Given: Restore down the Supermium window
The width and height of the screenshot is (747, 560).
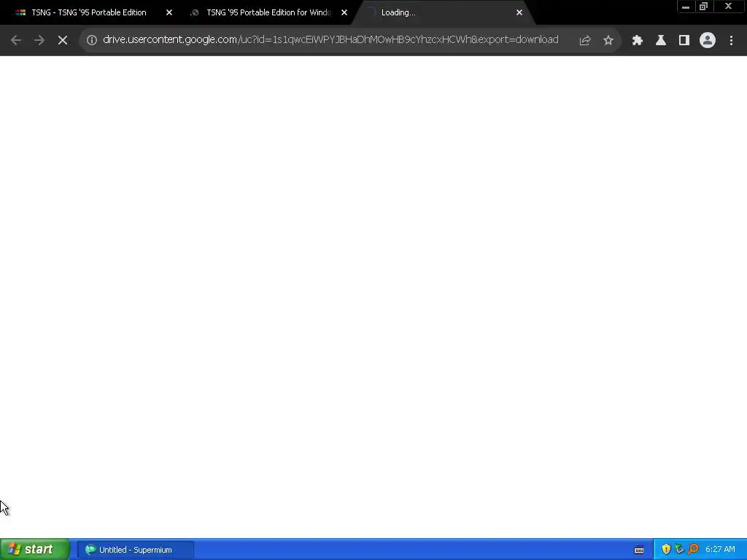Looking at the screenshot, I should pos(703,7).
